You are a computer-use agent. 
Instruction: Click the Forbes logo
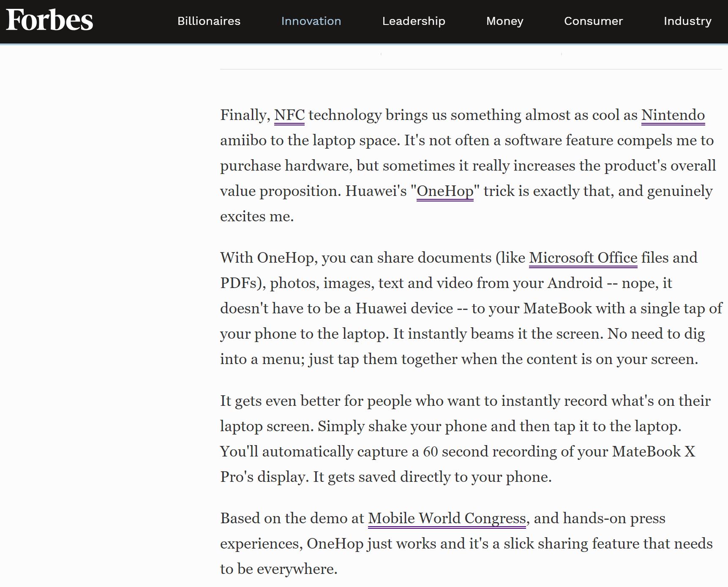tap(49, 20)
